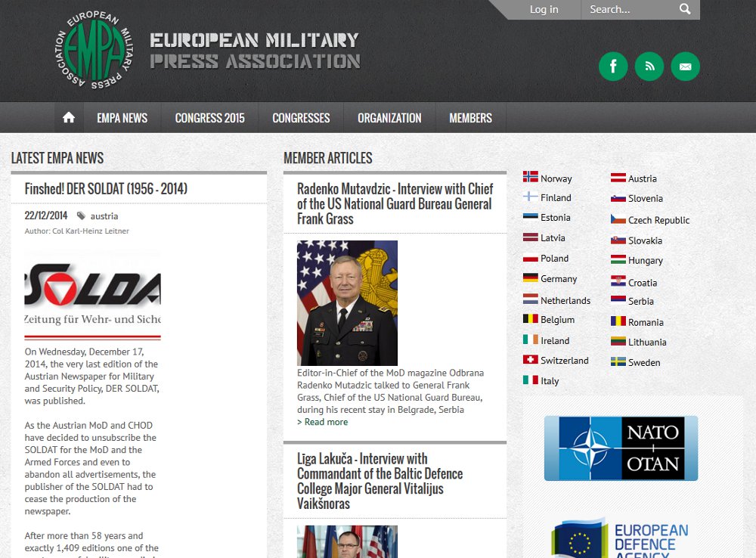Click the General Frank Grass portrait photo
Screen dimensions: 756x558
[x=347, y=303]
